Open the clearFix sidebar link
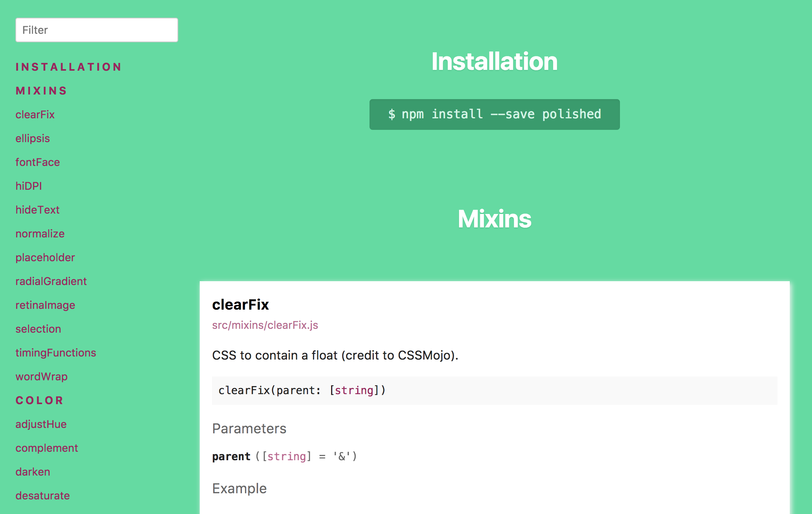The image size is (812, 514). coord(35,114)
